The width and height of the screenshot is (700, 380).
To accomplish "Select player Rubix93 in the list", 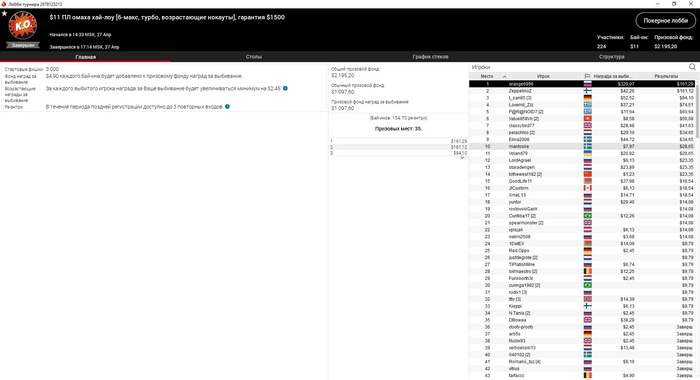I will point(582,341).
